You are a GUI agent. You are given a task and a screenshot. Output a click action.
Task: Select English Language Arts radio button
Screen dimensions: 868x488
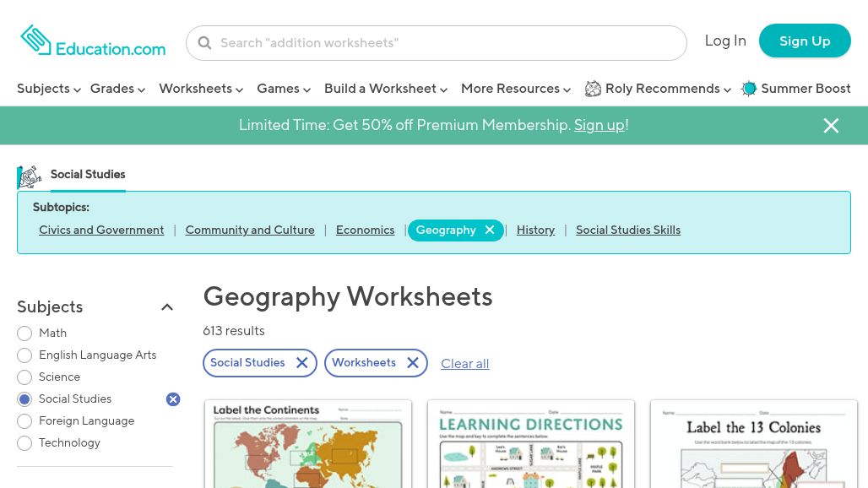[24, 355]
